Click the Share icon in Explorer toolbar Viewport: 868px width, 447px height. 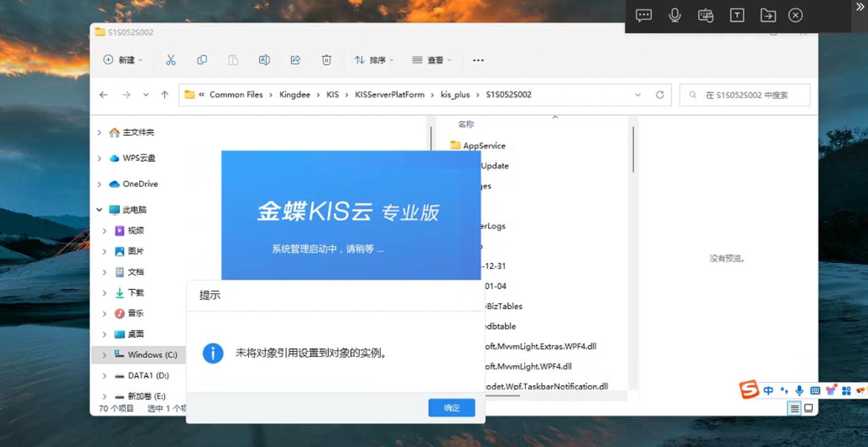point(295,60)
